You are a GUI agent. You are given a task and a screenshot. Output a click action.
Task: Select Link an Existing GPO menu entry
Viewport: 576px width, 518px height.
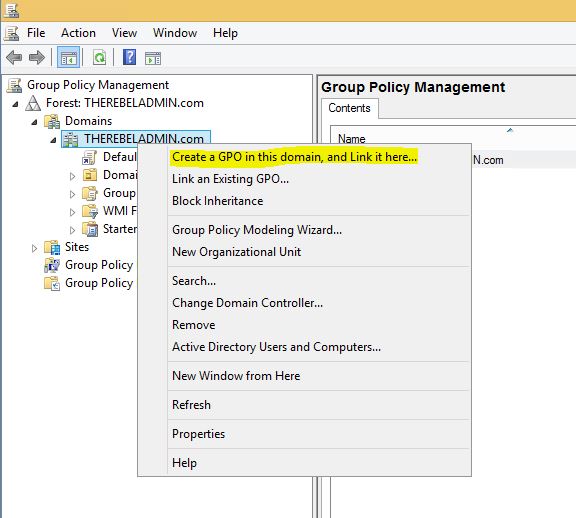click(230, 179)
